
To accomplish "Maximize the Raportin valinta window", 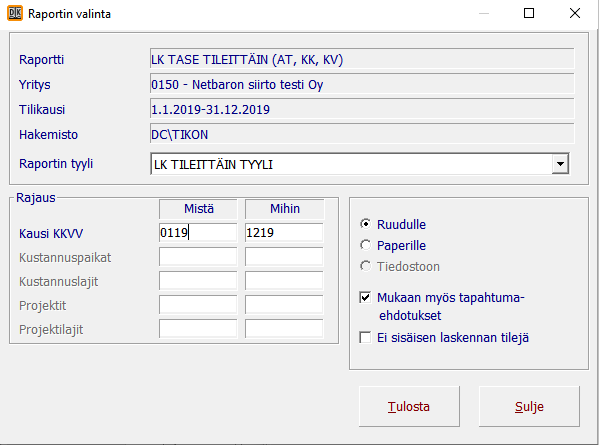I will 529,14.
